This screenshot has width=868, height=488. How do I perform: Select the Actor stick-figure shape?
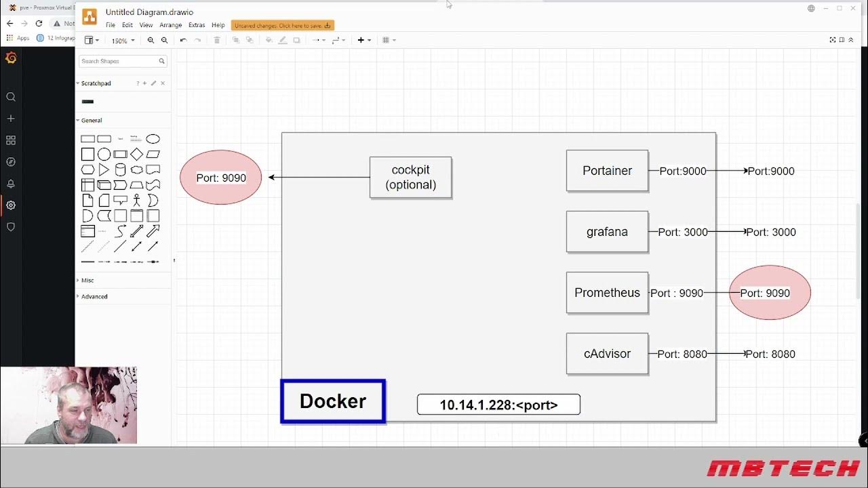(137, 200)
